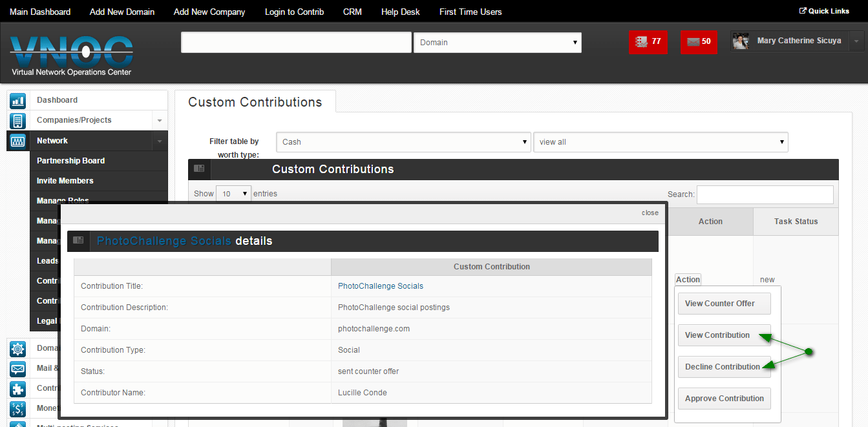
Task: Open the user account dropdown arrow
Action: (x=856, y=41)
